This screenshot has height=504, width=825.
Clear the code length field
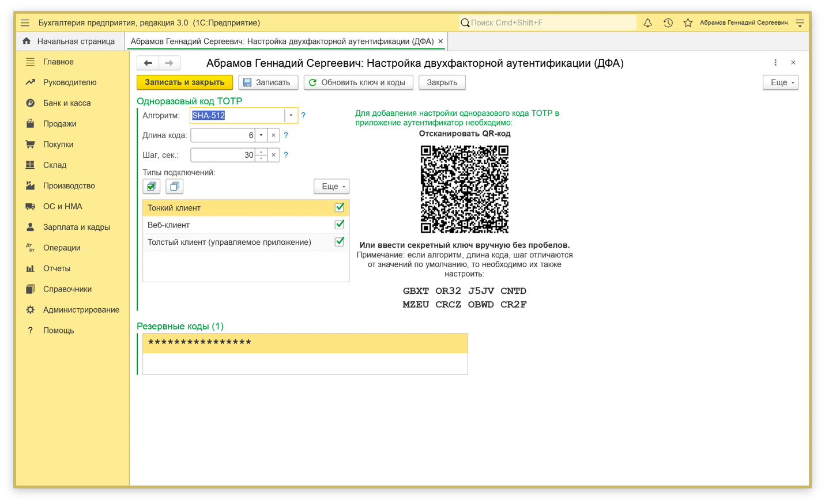click(274, 135)
